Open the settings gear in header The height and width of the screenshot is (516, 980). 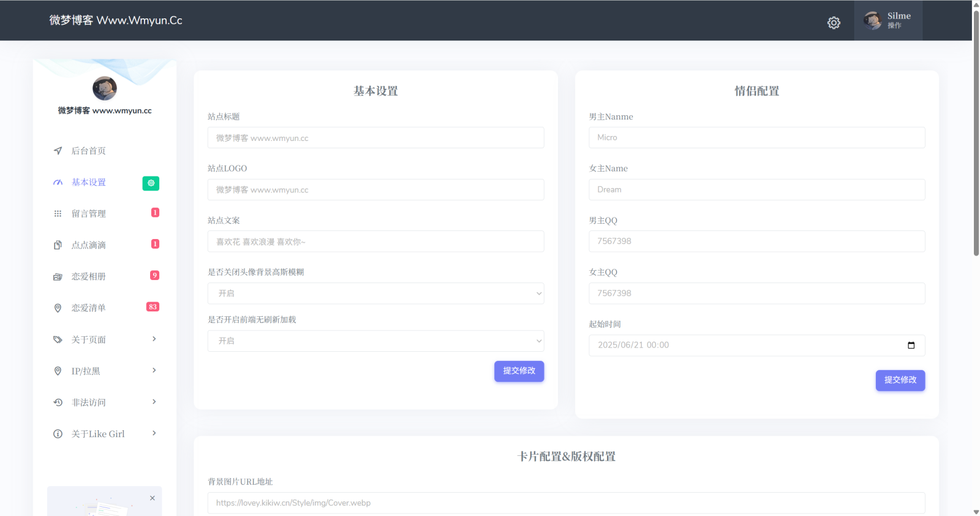(834, 23)
